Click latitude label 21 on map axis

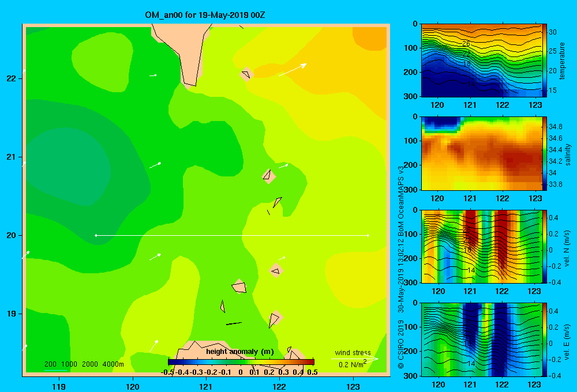click(12, 157)
